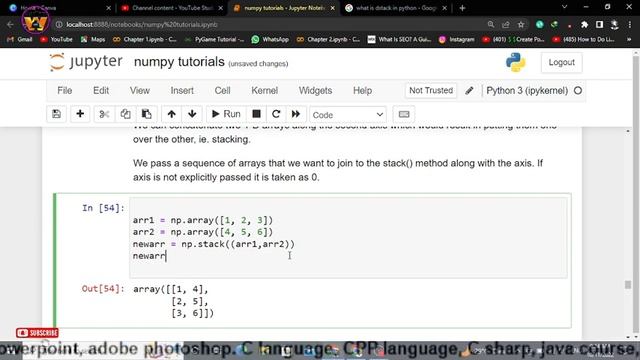Click the Python logo icon
Viewport: 640px width, 360px height.
coord(516,62)
